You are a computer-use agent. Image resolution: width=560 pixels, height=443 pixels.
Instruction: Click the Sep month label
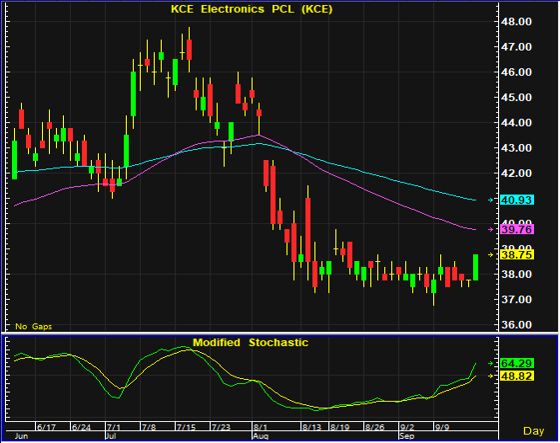click(407, 436)
